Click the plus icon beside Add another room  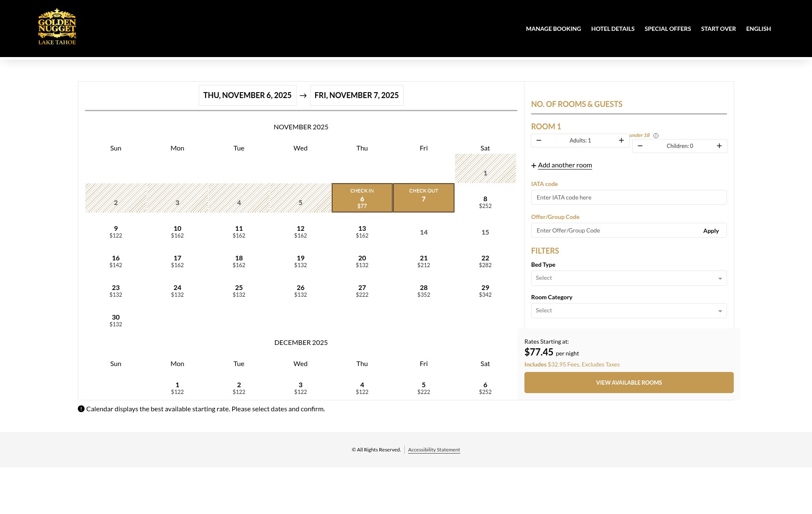(x=534, y=166)
